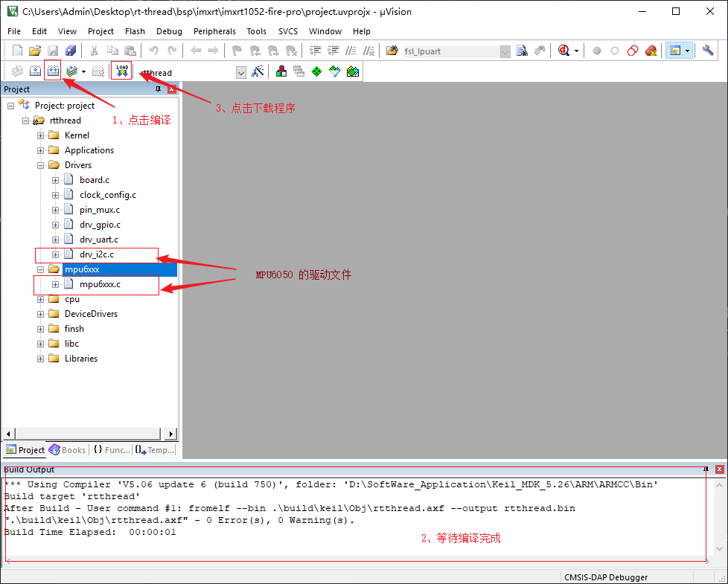Image resolution: width=728 pixels, height=584 pixels.
Task: Close the Build Output panel
Action: point(719,469)
